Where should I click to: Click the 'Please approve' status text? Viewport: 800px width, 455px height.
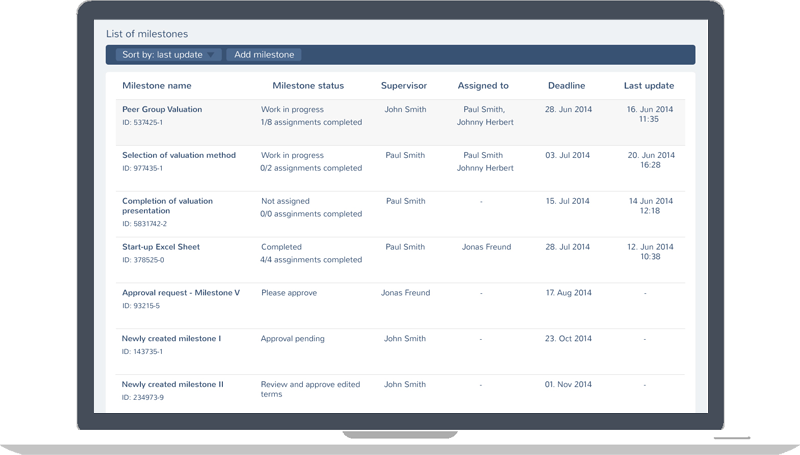(289, 293)
